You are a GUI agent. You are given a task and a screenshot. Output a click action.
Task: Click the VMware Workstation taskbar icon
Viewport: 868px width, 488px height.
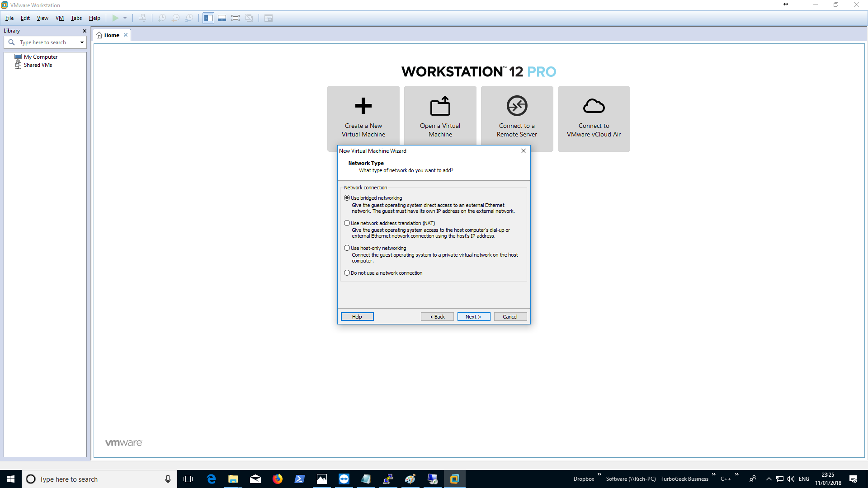click(455, 479)
